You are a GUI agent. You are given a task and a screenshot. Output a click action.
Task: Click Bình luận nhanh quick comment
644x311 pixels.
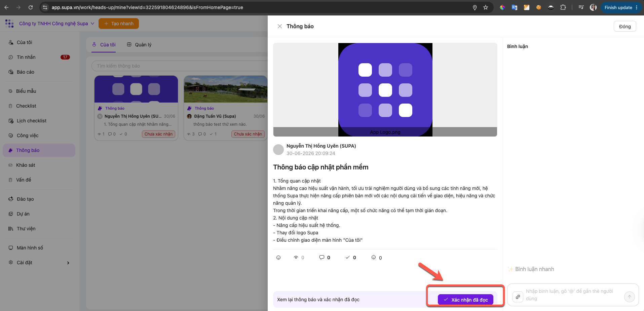[531, 269]
